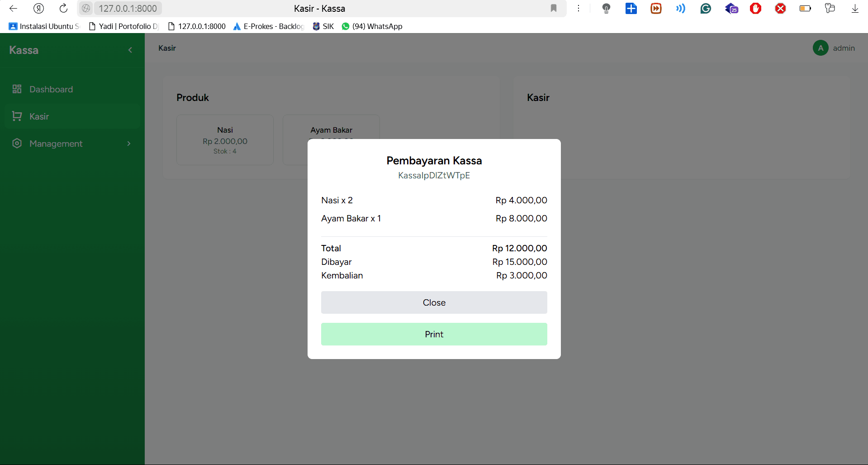Reload the page with refresh icon

tap(63, 8)
